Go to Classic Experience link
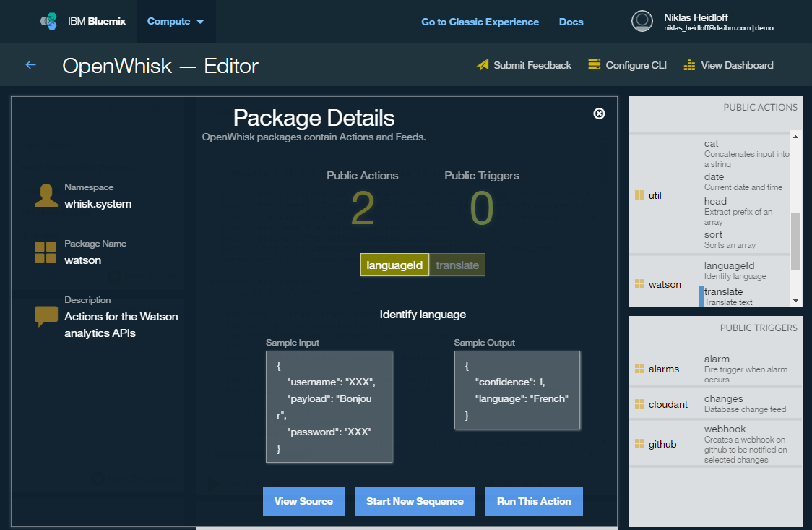Image resolution: width=812 pixels, height=530 pixels. (x=480, y=22)
